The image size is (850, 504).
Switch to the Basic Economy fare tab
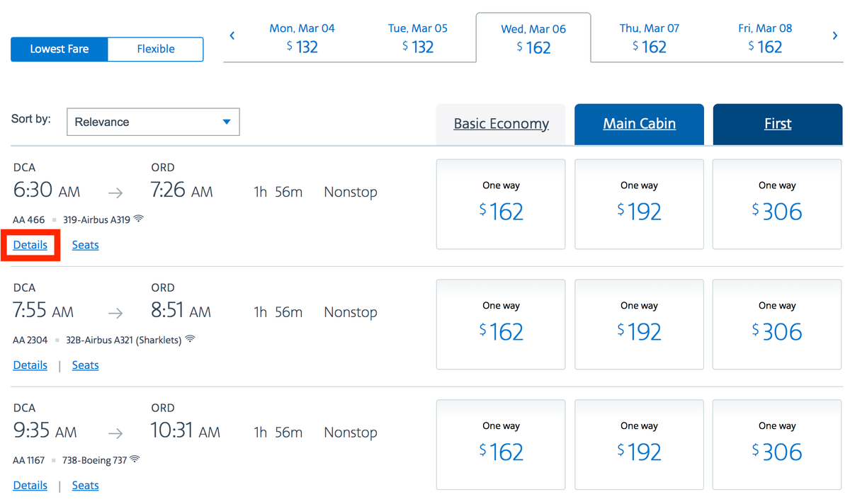tap(501, 124)
